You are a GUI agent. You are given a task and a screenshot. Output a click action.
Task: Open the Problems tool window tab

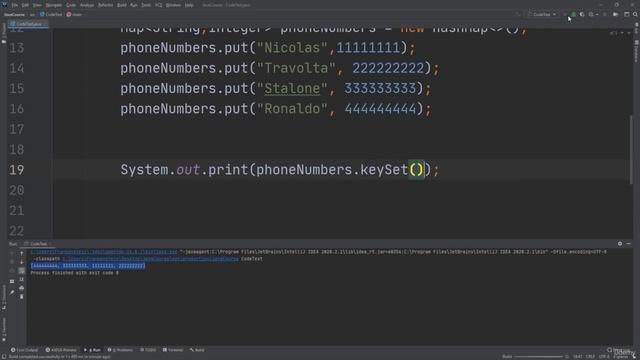point(120,350)
